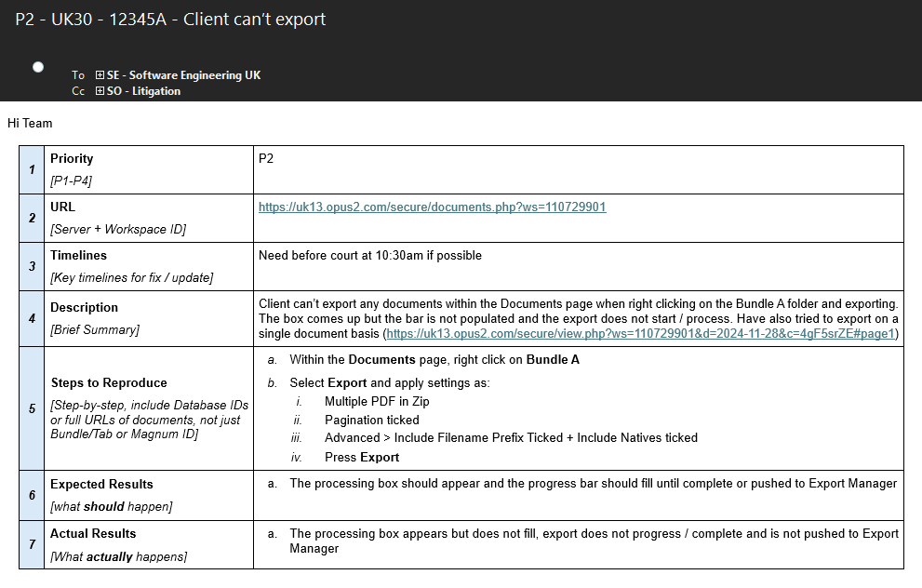922x588 pixels.
Task: Click the email subject line title
Action: [170, 20]
